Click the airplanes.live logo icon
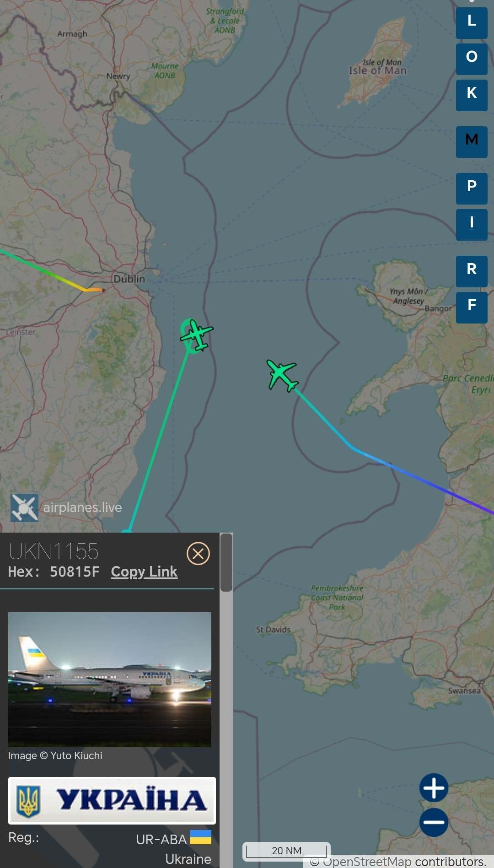The width and height of the screenshot is (494, 868). (x=24, y=507)
